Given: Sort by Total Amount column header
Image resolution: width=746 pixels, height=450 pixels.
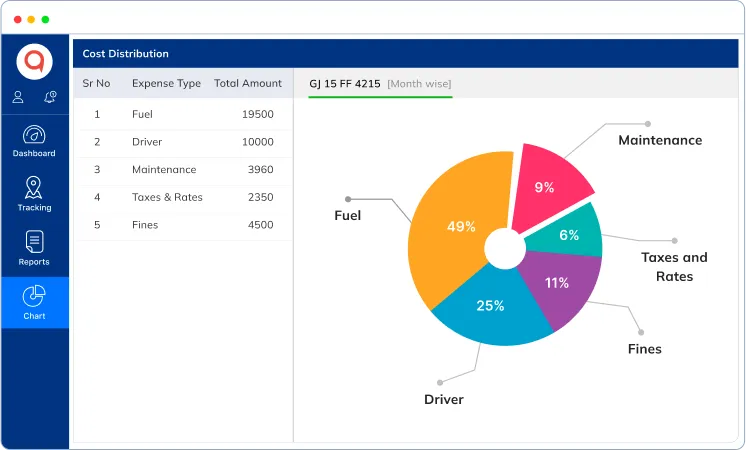Looking at the screenshot, I should [x=248, y=83].
